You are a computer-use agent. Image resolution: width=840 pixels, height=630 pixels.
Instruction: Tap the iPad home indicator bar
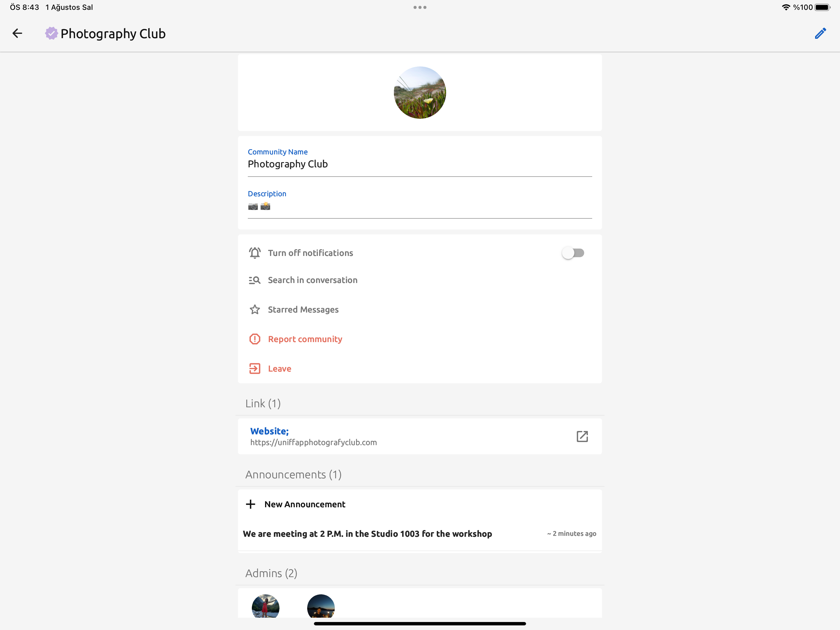tap(420, 624)
